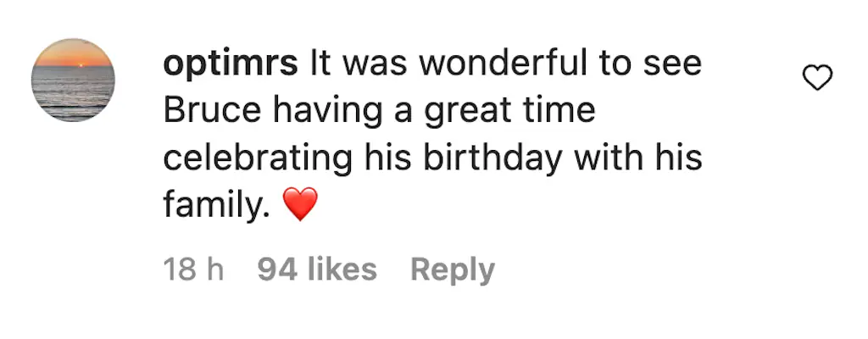Tap the empty heart to toggle like

click(x=817, y=79)
